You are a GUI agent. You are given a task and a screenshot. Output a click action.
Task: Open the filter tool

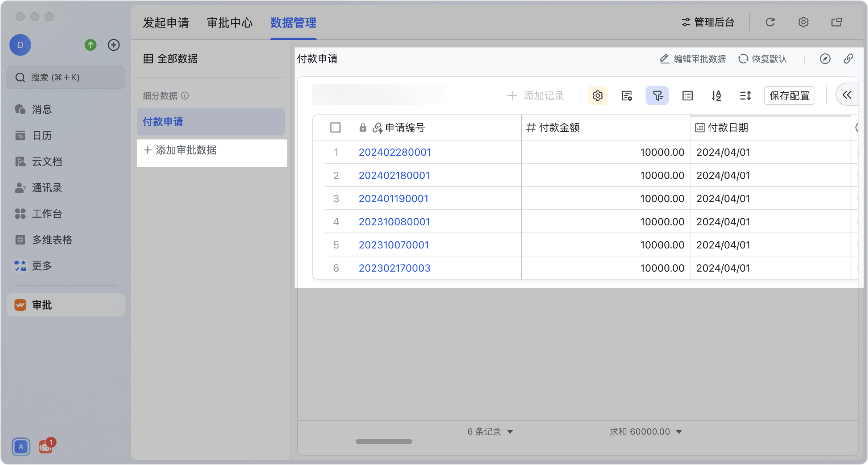(x=657, y=96)
